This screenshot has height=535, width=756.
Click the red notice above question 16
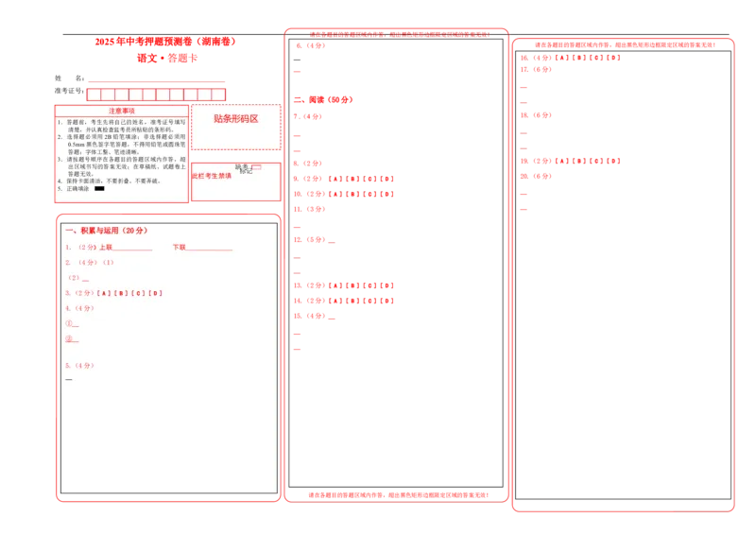click(x=626, y=44)
